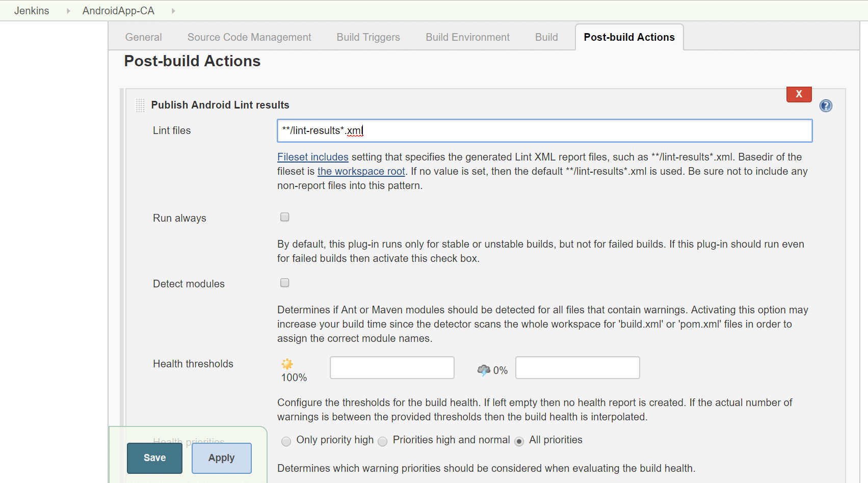The height and width of the screenshot is (483, 868).
Task: Choose the All priorities radio button
Action: [x=519, y=441]
